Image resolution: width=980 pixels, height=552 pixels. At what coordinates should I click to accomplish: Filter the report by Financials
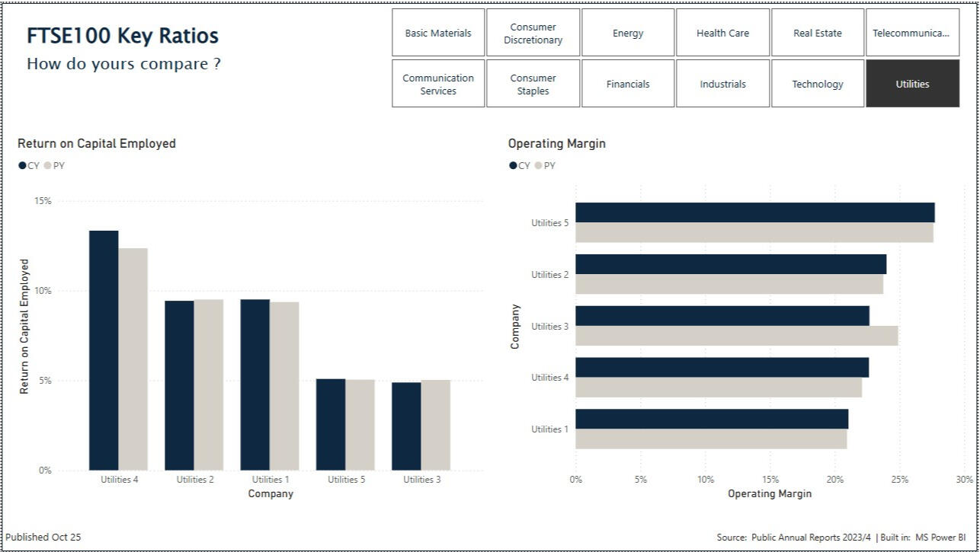(628, 84)
